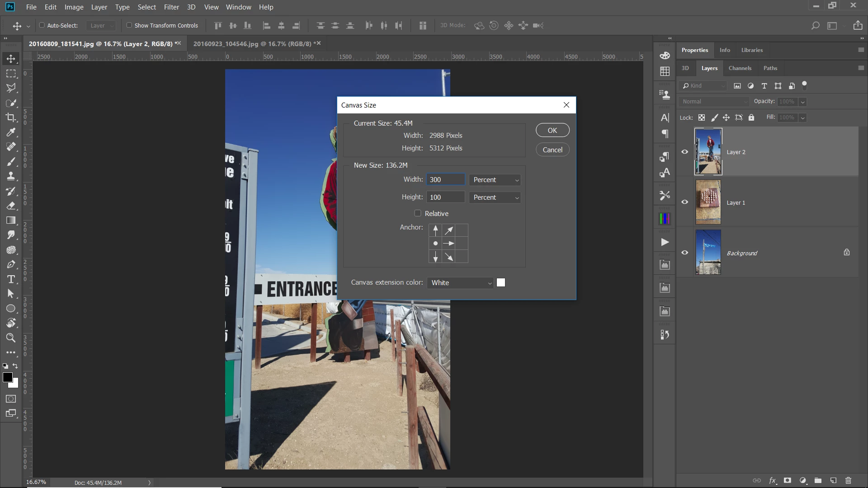868x488 pixels.
Task: Select the Lasso tool
Action: click(11, 88)
